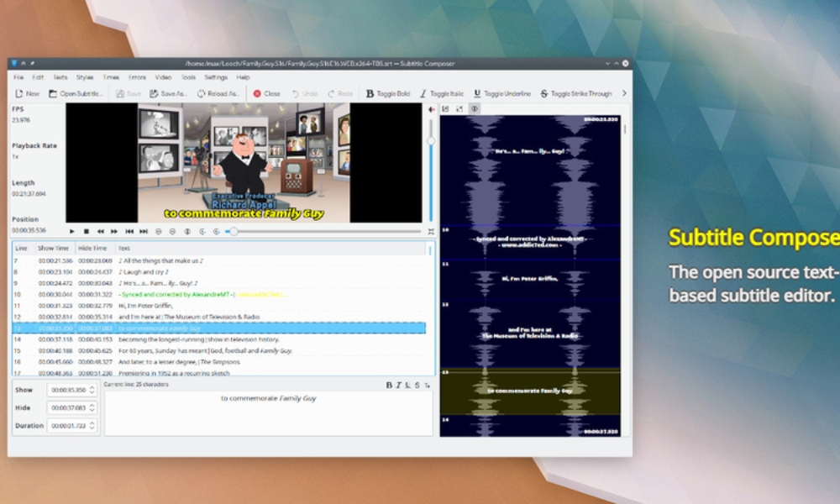
Task: Click the small U icon above the text editor
Action: [x=407, y=385]
